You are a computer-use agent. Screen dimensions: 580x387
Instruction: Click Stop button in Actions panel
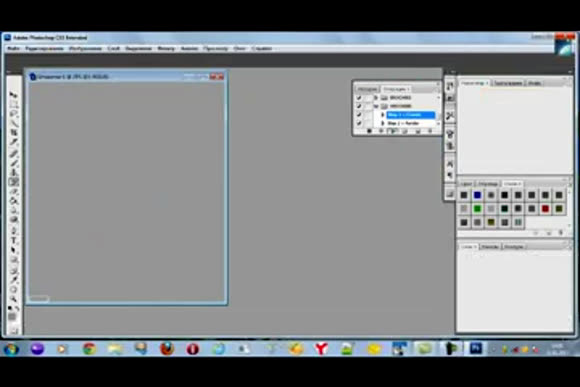click(x=369, y=131)
